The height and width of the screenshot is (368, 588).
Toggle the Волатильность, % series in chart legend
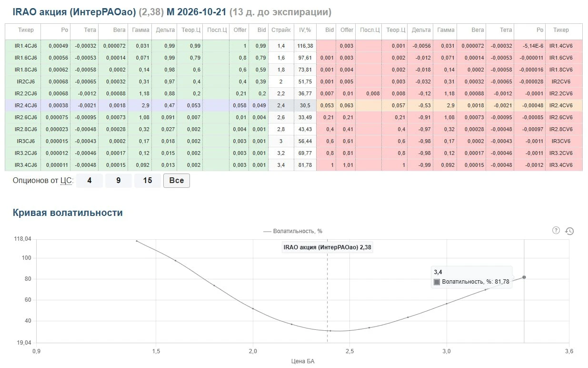(x=293, y=231)
